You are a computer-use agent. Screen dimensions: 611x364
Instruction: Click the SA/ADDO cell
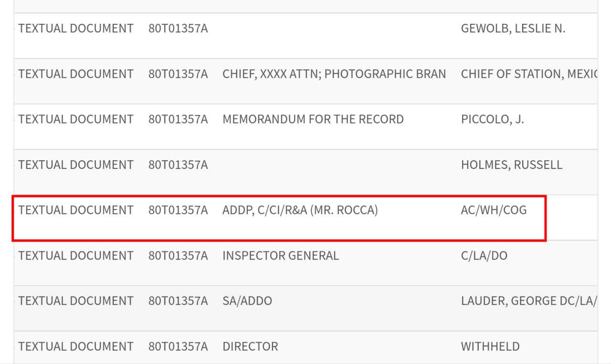point(247,302)
